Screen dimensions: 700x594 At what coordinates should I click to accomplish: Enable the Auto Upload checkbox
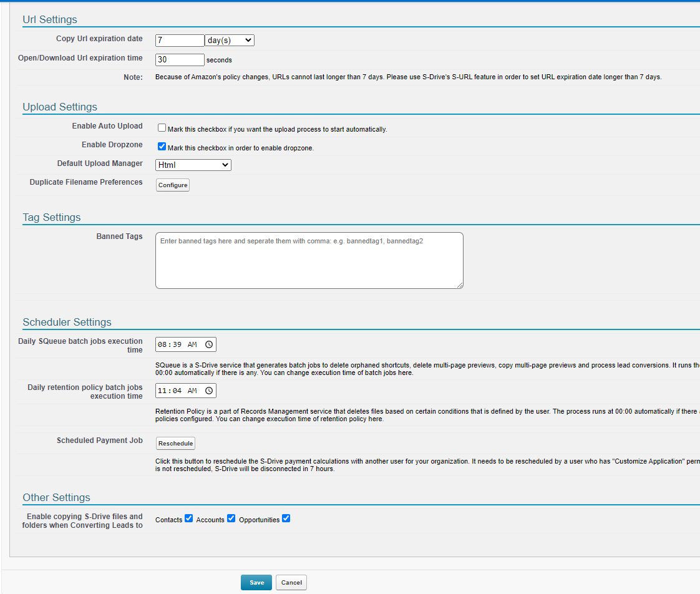[x=162, y=128]
